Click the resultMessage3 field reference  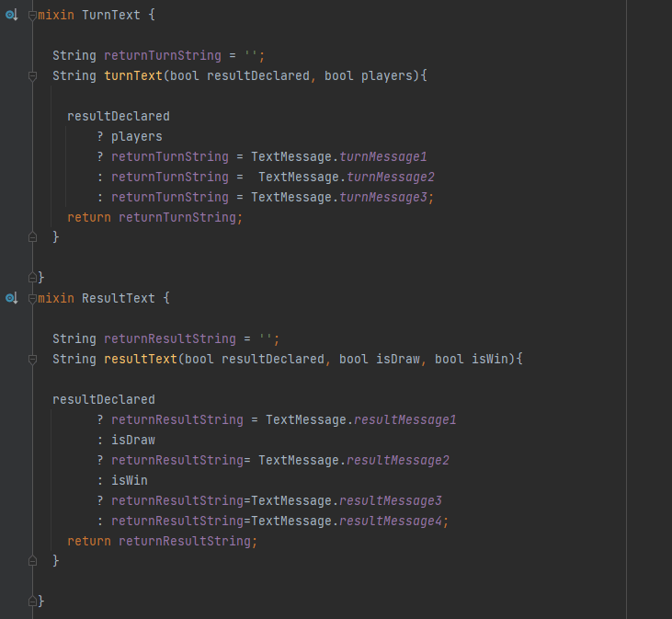[391, 500]
